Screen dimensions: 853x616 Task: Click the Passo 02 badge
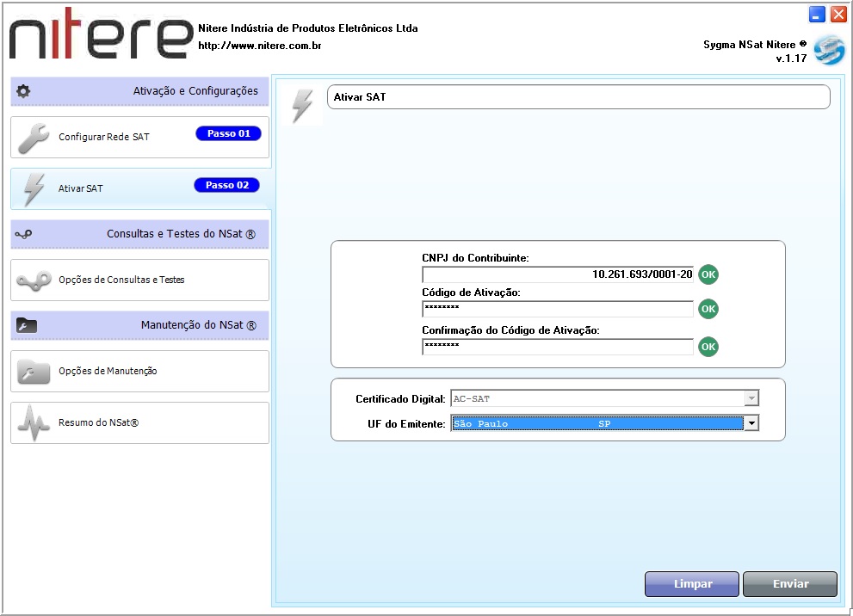click(227, 185)
